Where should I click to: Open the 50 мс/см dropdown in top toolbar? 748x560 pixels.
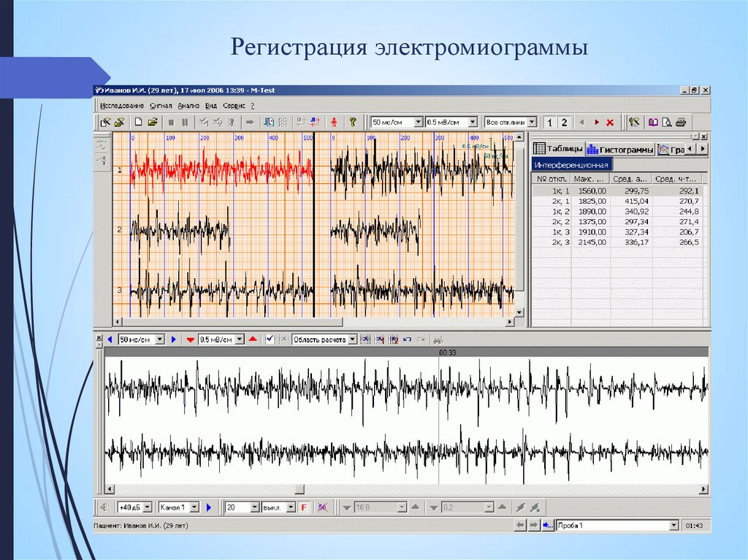[419, 123]
